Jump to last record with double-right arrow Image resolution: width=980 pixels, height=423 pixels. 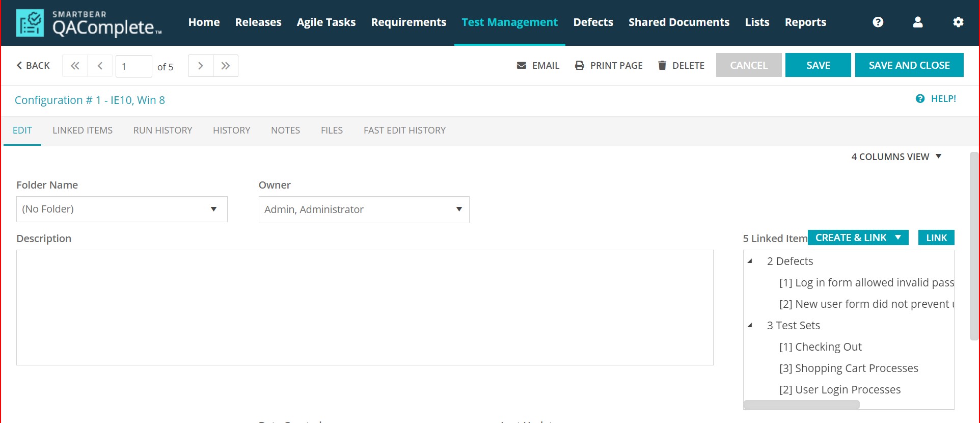pos(226,66)
